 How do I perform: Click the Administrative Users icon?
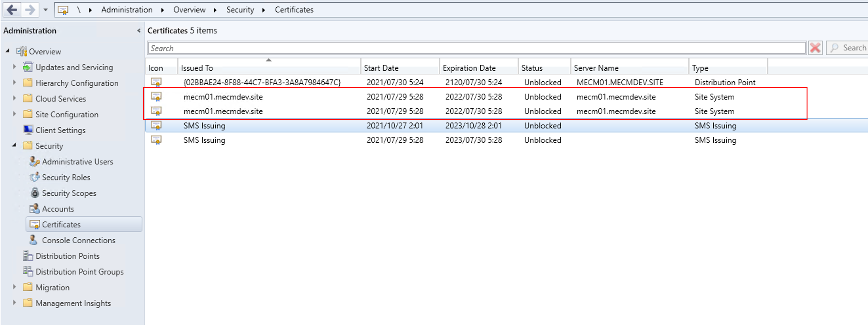(34, 161)
